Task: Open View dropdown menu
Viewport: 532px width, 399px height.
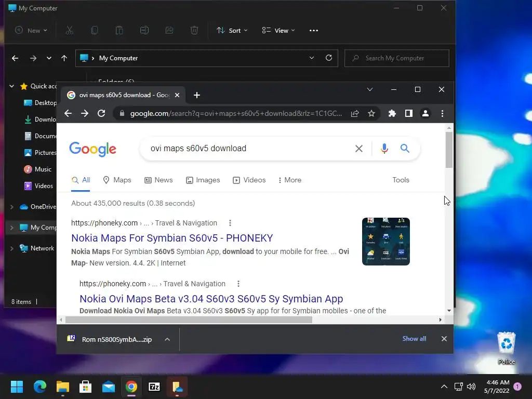Action: pos(278,31)
